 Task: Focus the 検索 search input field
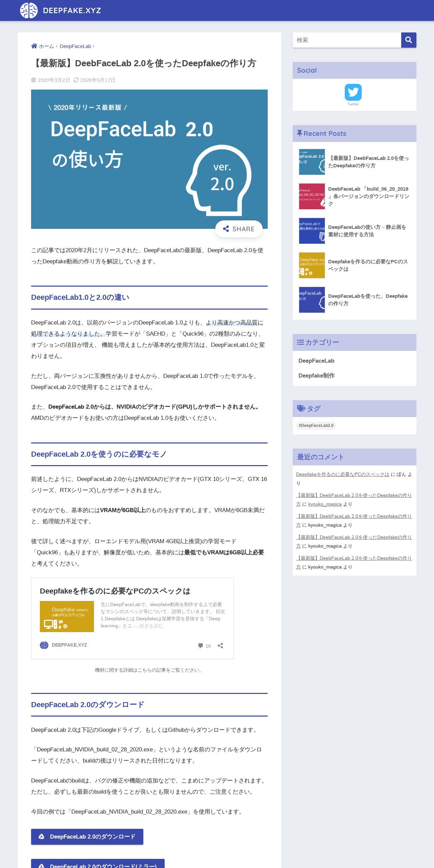347,40
